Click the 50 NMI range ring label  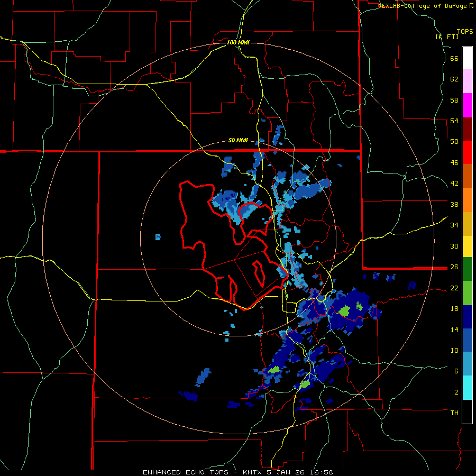[x=238, y=140]
